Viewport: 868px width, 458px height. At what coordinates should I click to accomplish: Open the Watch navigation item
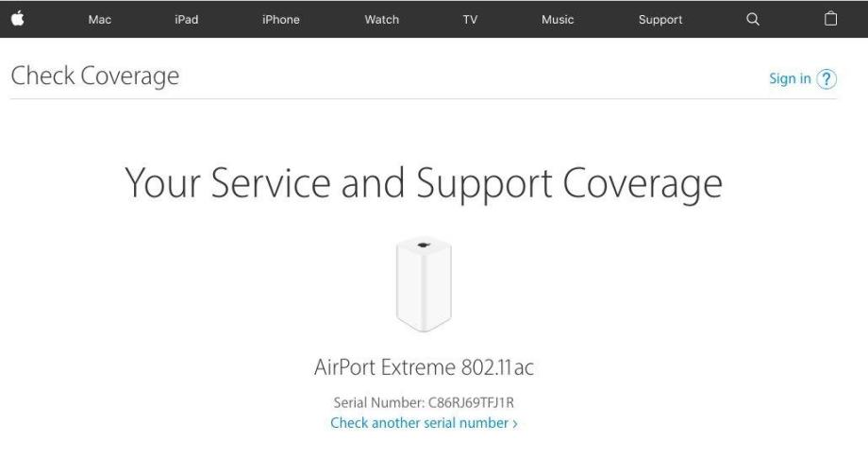(382, 20)
